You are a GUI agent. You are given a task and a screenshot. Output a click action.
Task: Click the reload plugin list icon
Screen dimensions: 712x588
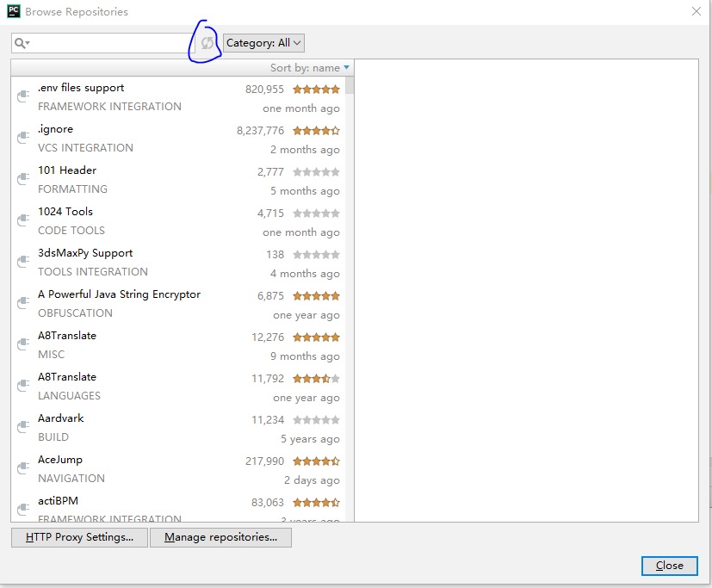207,43
